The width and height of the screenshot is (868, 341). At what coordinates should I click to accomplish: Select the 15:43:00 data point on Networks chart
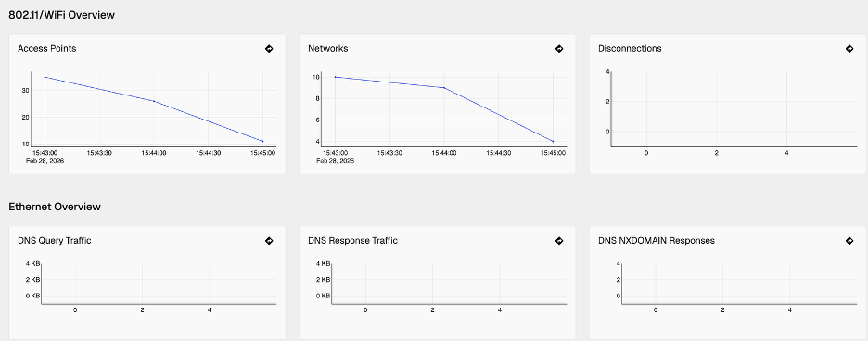point(335,77)
